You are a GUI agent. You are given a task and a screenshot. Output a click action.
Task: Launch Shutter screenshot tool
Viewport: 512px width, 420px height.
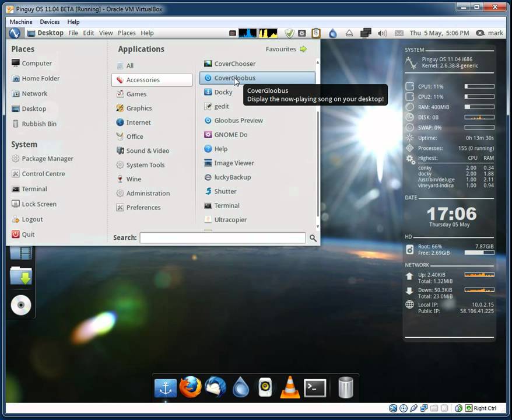257,191
